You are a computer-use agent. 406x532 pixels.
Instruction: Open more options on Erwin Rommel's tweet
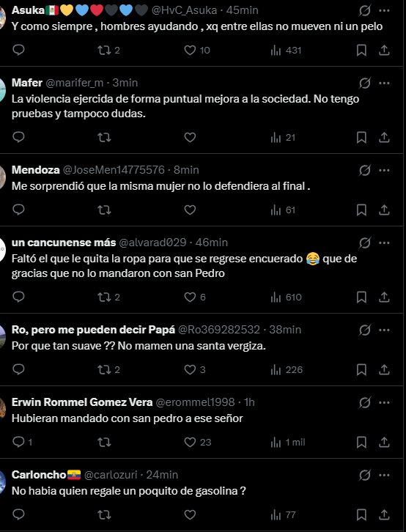click(x=384, y=402)
